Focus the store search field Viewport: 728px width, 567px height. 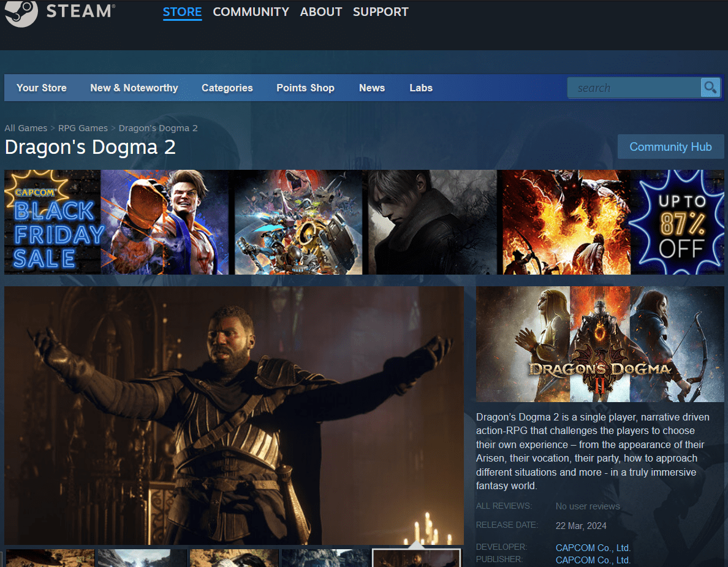point(634,87)
